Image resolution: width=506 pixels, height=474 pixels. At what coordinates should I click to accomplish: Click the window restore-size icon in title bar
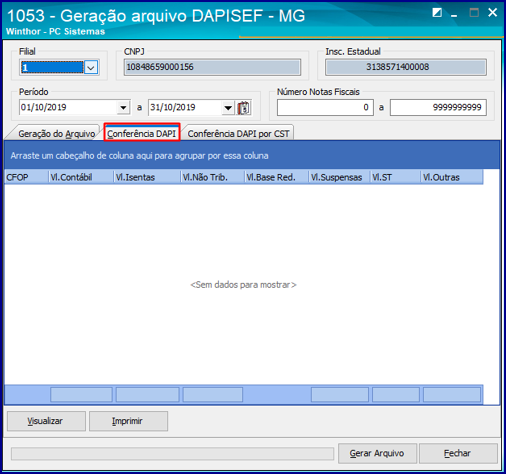tap(437, 13)
